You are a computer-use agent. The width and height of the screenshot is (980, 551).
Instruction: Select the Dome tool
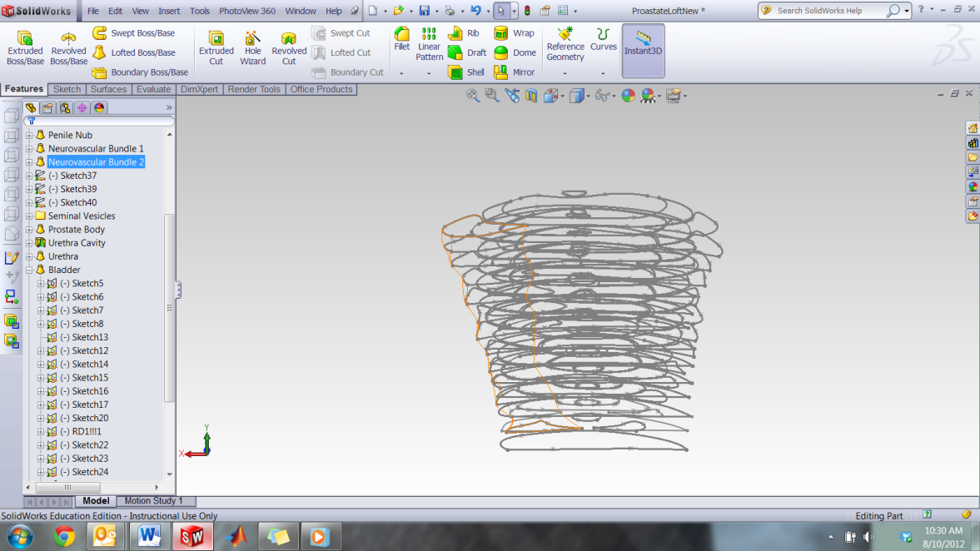click(515, 52)
